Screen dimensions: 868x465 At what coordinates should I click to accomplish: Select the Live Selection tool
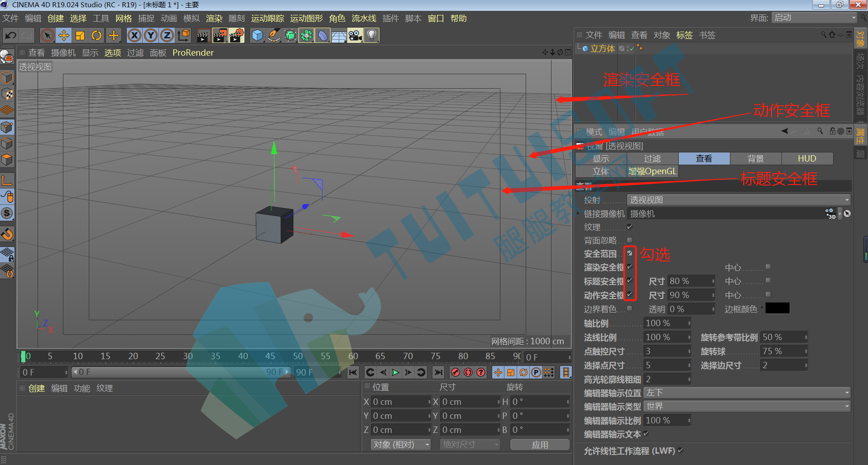(x=47, y=35)
